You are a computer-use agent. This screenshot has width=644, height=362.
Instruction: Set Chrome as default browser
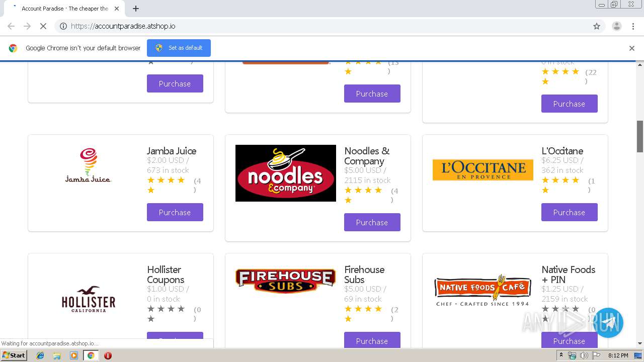[x=179, y=48]
